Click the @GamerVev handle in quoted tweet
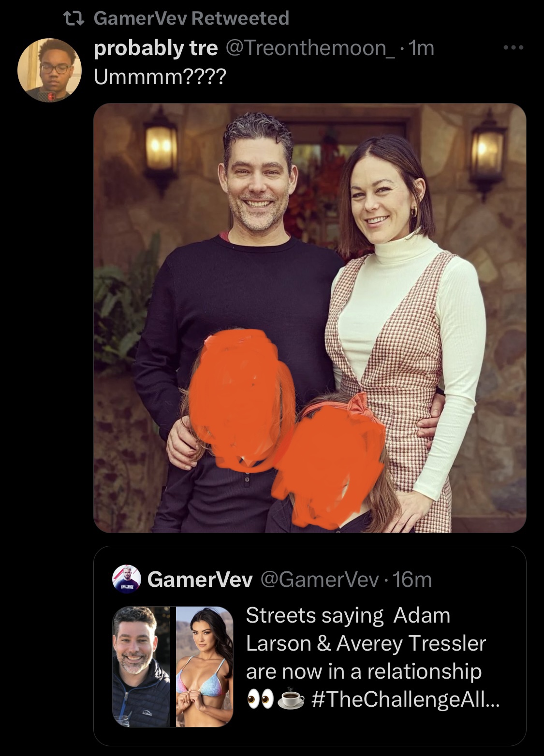Screen dimensions: 544x756 [320, 579]
